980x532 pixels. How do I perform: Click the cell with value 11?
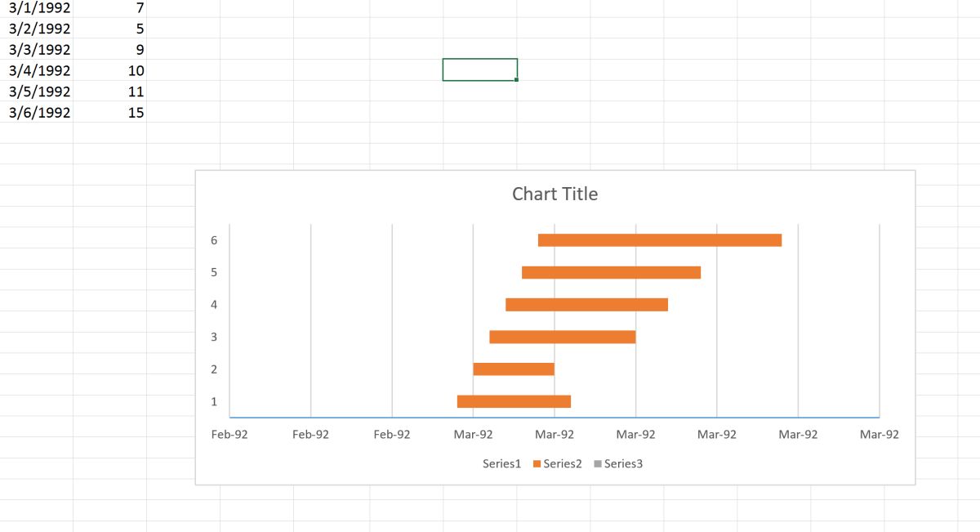pyautogui.click(x=110, y=92)
